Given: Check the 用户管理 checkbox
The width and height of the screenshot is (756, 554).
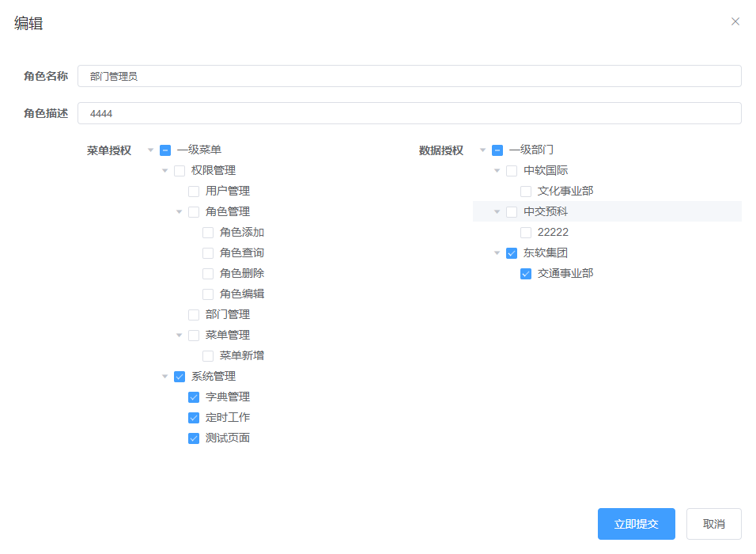Looking at the screenshot, I should (x=194, y=191).
